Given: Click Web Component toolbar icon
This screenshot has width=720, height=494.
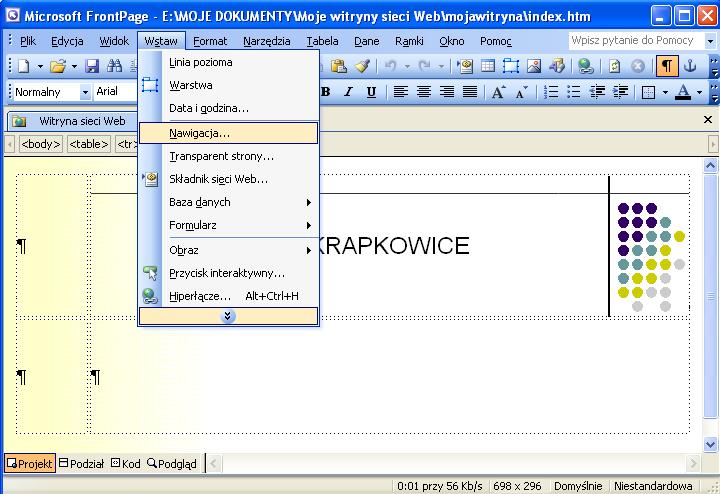Looking at the screenshot, I should [465, 67].
